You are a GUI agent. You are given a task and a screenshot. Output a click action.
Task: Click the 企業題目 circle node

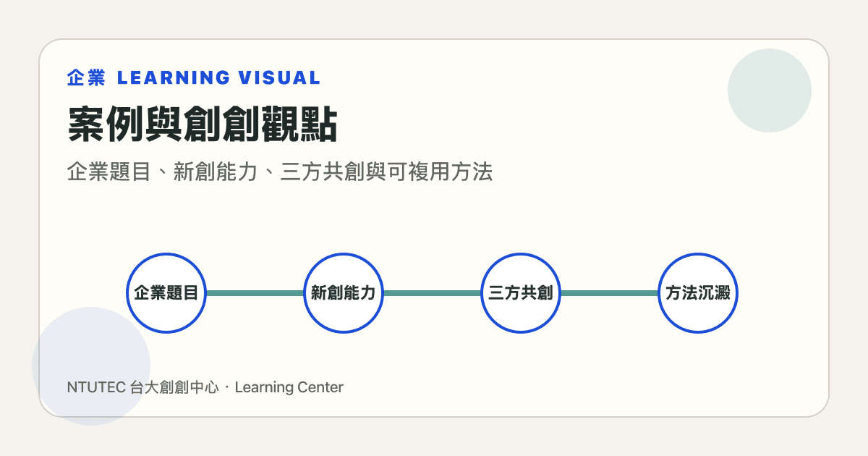coord(166,293)
